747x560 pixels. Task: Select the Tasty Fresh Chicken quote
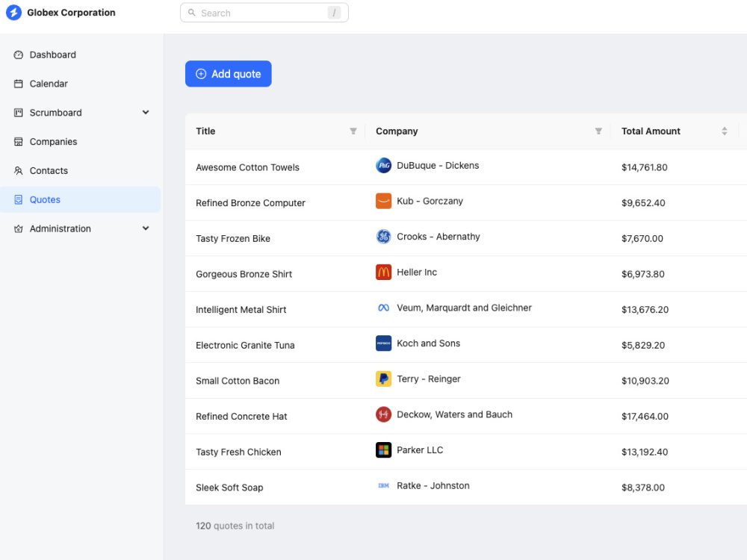coord(238,452)
